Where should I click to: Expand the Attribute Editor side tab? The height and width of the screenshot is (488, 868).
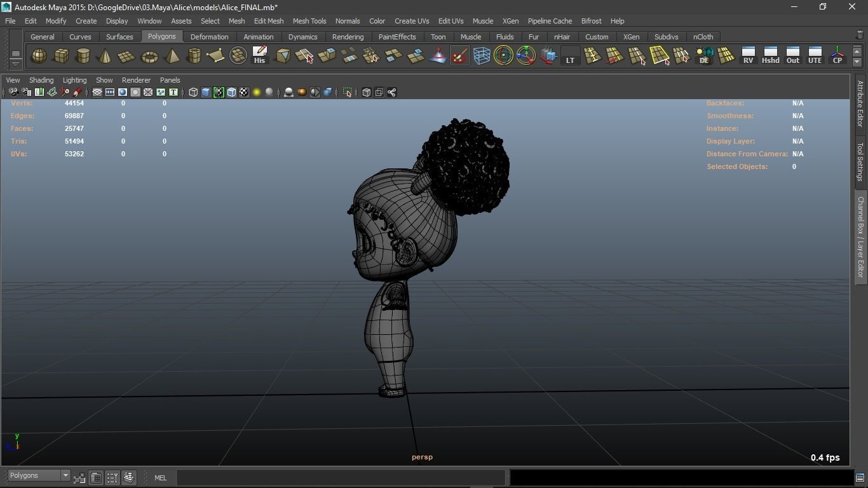(x=860, y=104)
